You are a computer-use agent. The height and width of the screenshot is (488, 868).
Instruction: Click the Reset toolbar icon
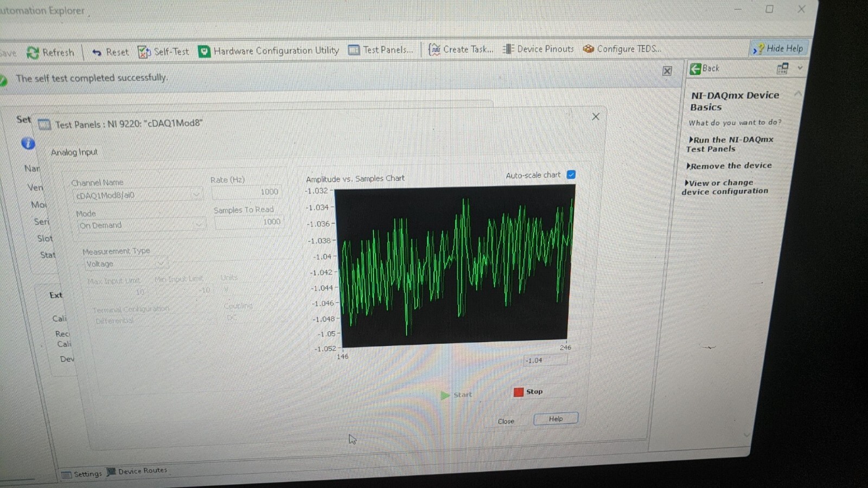coord(97,52)
